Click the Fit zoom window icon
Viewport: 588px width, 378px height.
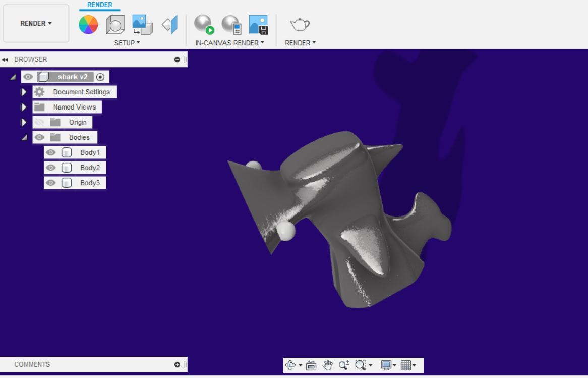[360, 365]
